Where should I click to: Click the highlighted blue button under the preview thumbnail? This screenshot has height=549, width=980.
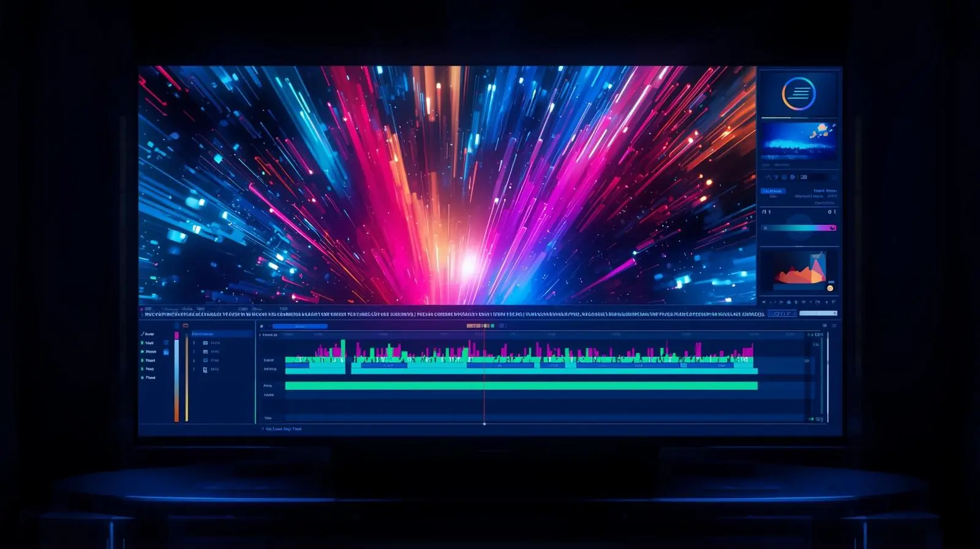772,191
